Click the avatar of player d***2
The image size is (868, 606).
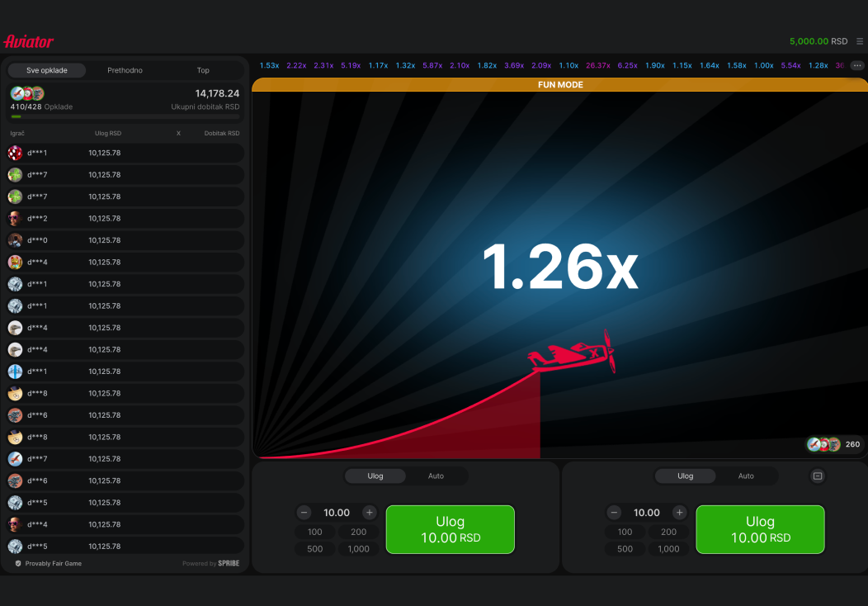click(x=15, y=219)
